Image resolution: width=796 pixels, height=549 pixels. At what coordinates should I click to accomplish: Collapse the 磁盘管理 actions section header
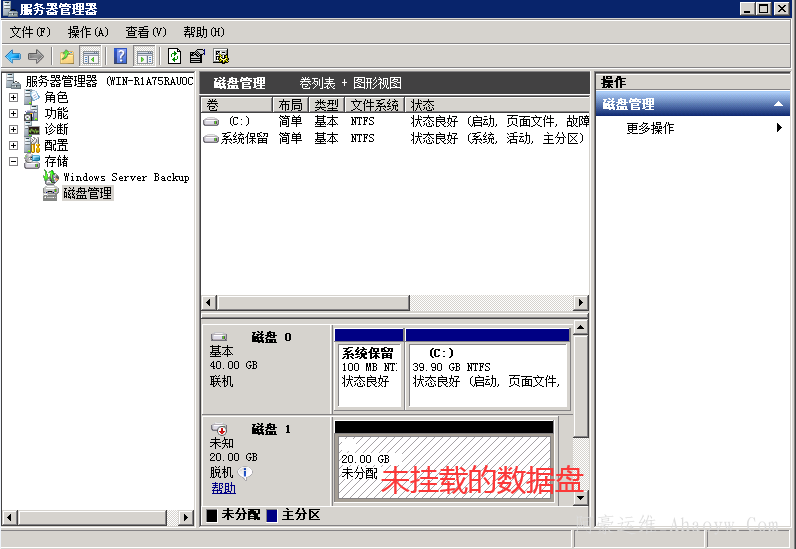[780, 104]
